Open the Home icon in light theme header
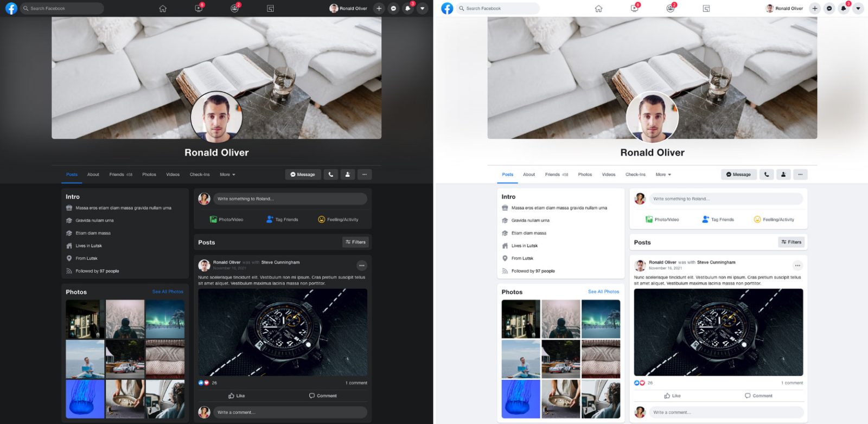Screen dimensions: 868x424 point(598,9)
